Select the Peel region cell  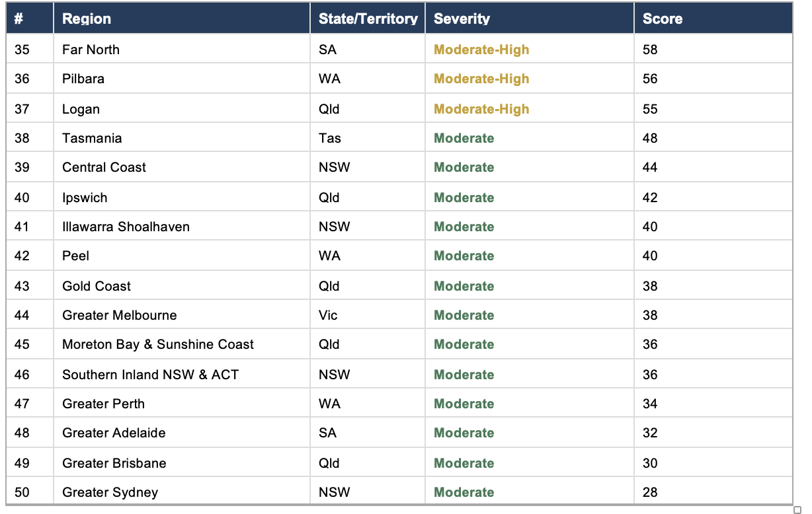pyautogui.click(x=182, y=256)
